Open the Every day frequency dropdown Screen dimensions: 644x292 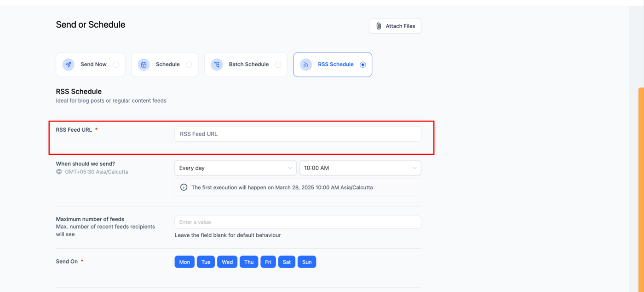pos(235,168)
